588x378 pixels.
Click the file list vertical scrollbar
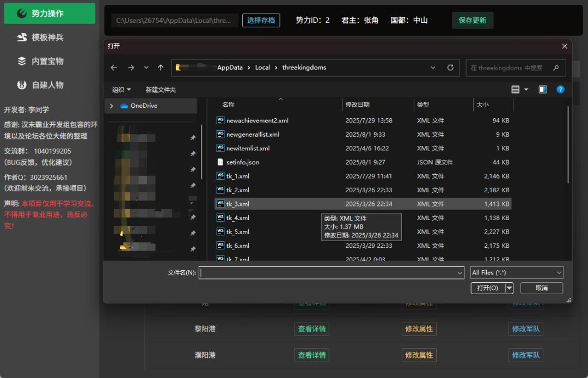click(568, 144)
